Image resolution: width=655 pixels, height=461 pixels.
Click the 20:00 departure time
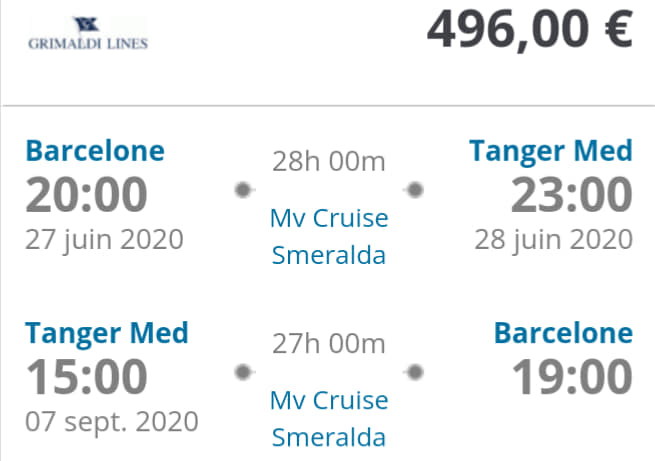[86, 195]
